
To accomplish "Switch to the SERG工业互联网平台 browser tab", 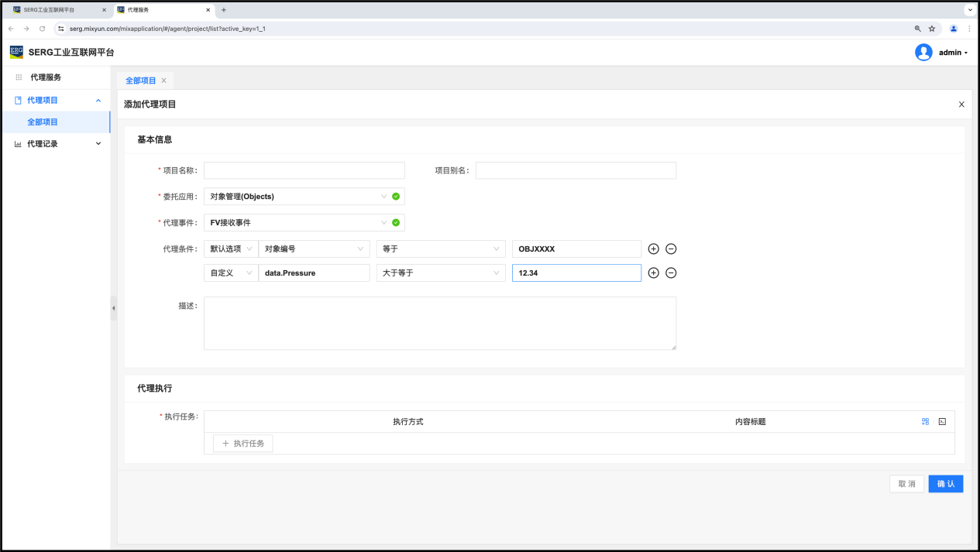I will click(x=54, y=10).
